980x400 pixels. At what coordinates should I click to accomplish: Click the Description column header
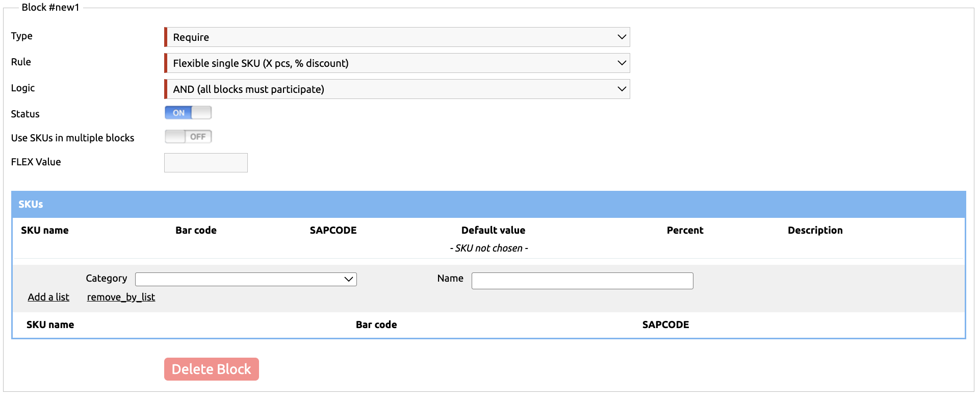pos(815,230)
